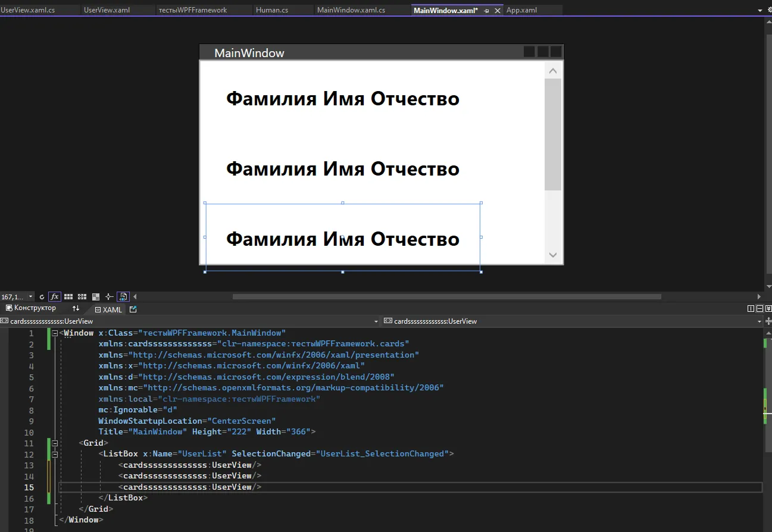Collapse the pane with double-chevron icon
Viewport: 772px width, 532px height.
click(768, 308)
